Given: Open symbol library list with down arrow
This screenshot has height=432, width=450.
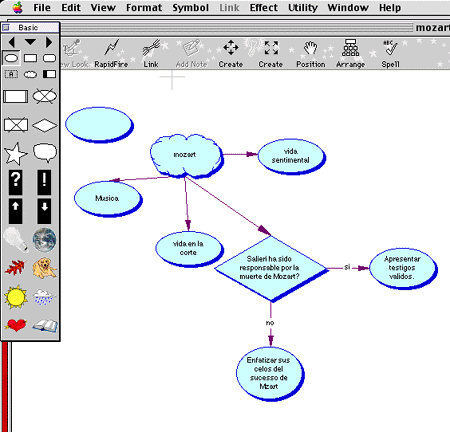Looking at the screenshot, I should [x=30, y=42].
